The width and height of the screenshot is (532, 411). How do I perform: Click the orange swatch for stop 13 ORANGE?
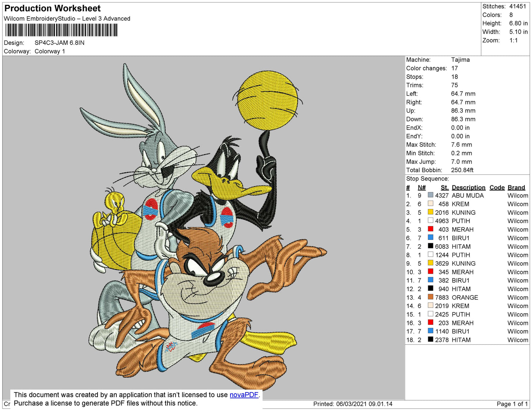tap(430, 297)
